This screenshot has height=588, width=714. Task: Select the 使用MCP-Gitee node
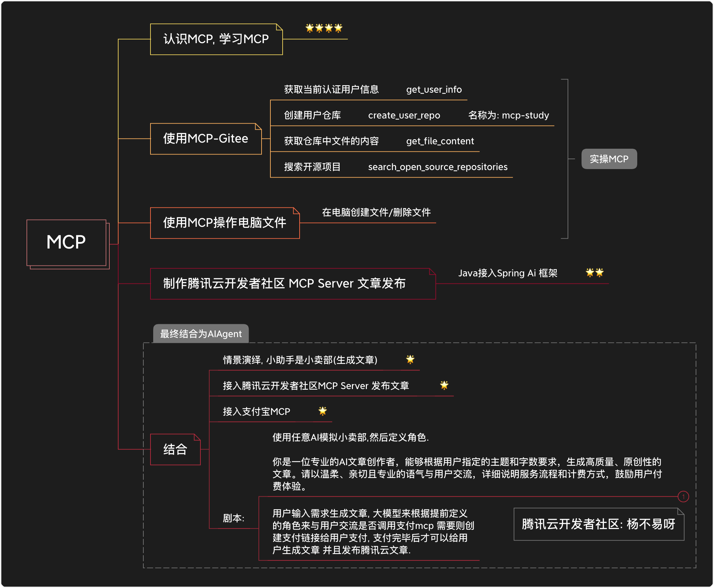tap(206, 139)
